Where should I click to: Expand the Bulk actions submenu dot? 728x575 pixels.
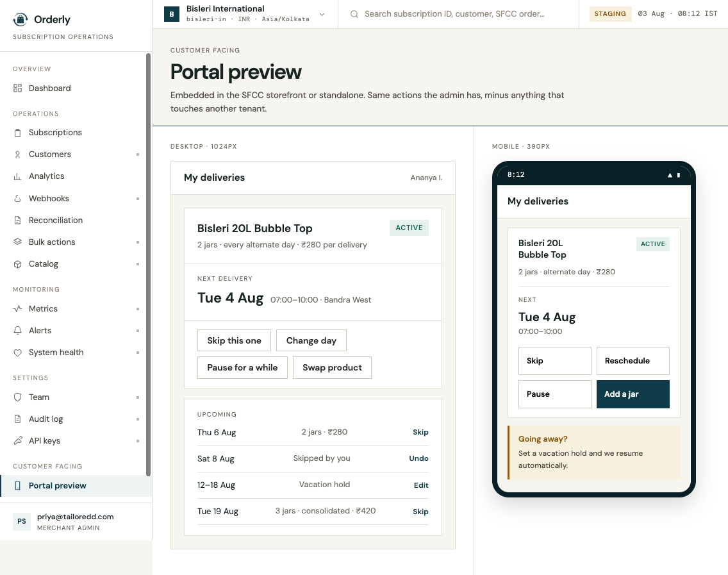click(x=138, y=242)
